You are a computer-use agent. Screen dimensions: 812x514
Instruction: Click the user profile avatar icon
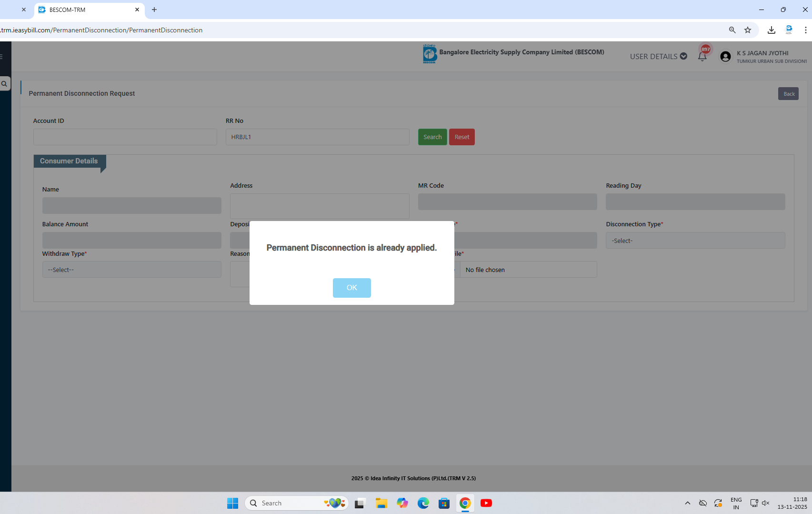(725, 57)
